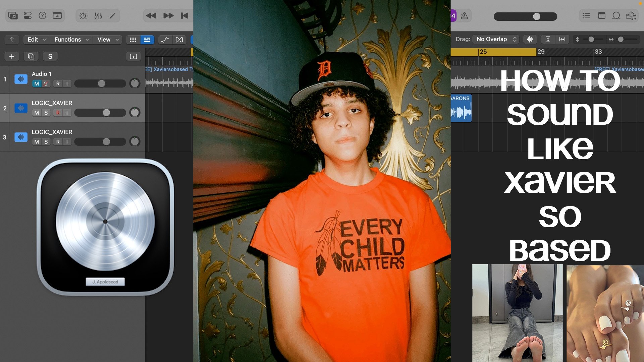Toggle the Flex view icon
The width and height of the screenshot is (644, 362).
pos(179,40)
